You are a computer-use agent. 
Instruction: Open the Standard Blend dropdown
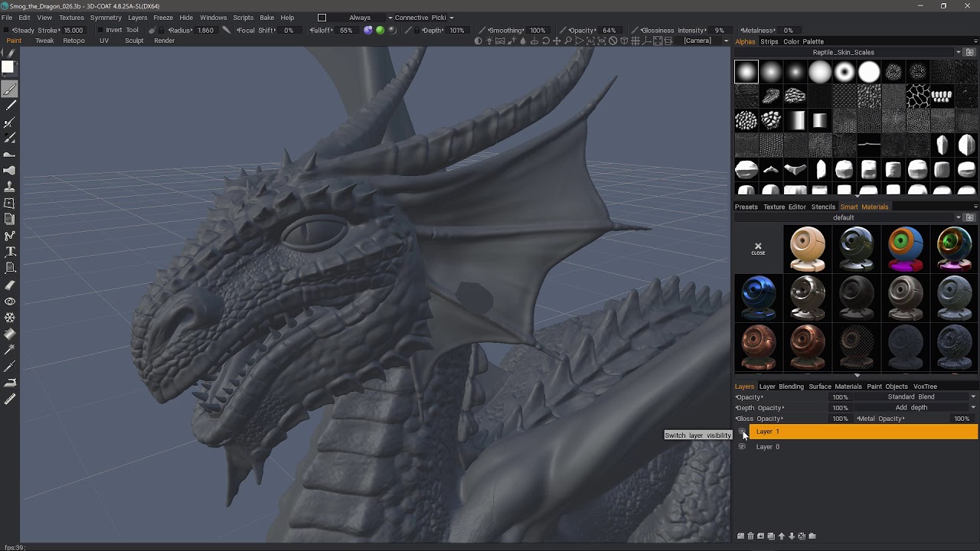[916, 397]
